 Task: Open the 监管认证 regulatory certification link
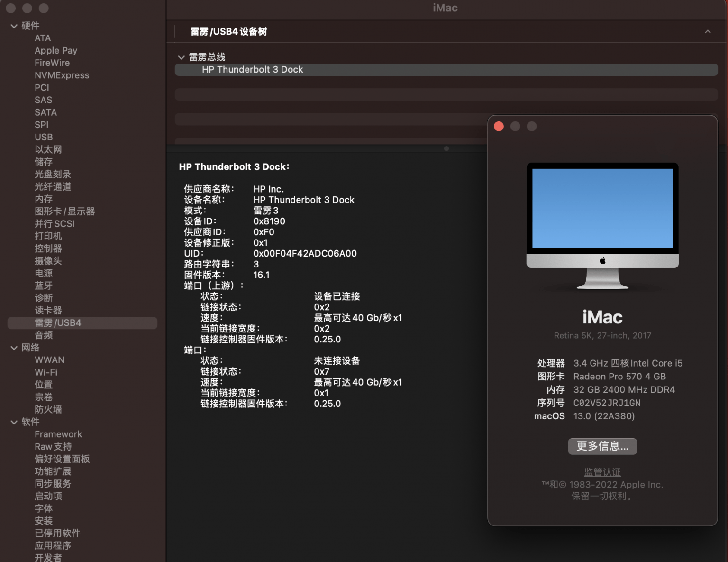[x=602, y=472]
